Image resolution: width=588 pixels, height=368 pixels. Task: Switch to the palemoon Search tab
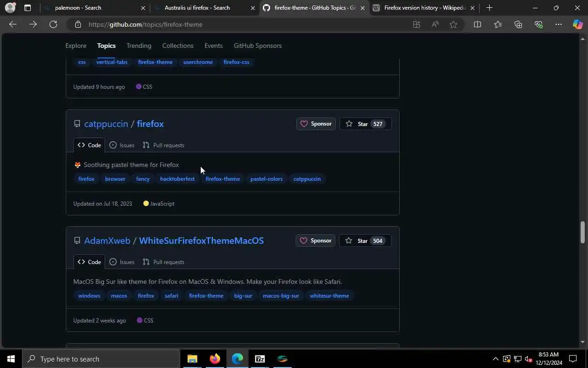tap(94, 8)
